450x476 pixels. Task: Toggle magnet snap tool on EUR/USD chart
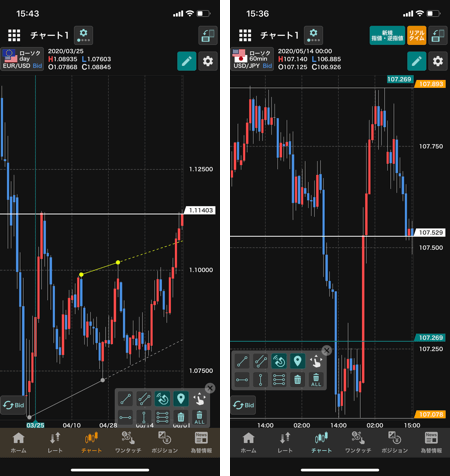coord(162,399)
